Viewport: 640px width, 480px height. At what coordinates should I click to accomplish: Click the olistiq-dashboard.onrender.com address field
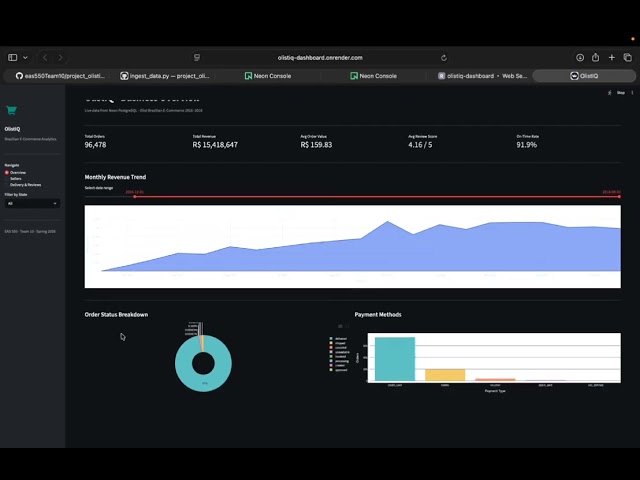[x=320, y=58]
